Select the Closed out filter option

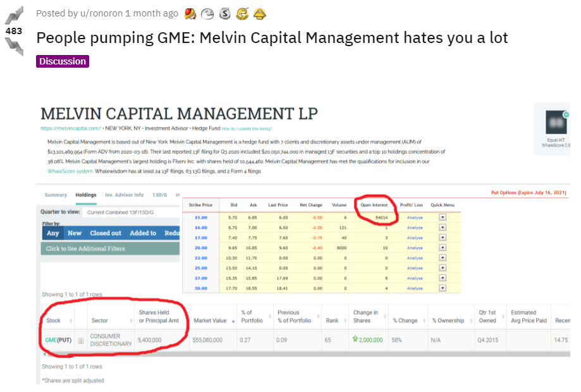pos(106,233)
